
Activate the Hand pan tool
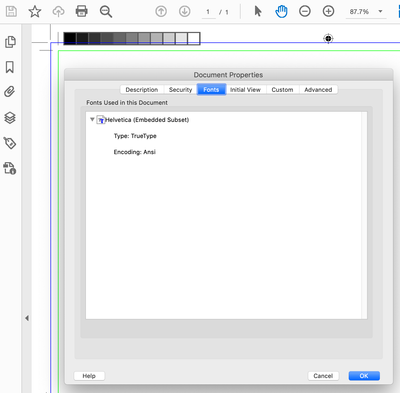point(281,12)
